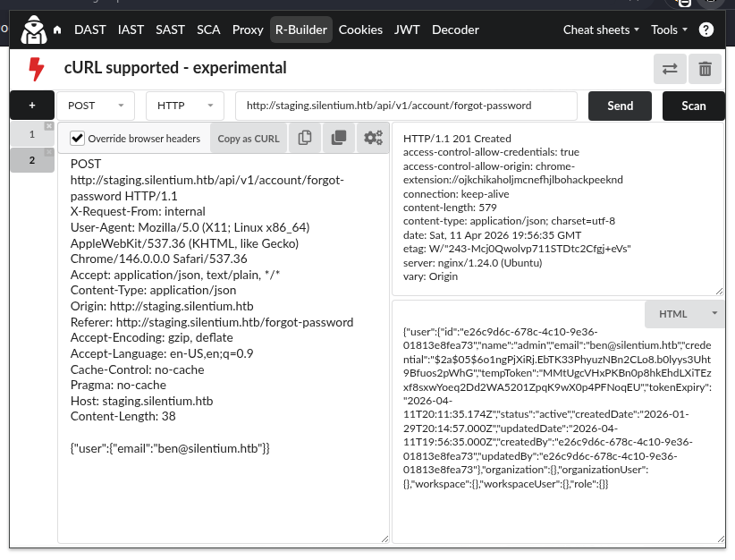The height and width of the screenshot is (560, 735).
Task: Click 'vary: Origin' response header
Action: [x=430, y=276]
